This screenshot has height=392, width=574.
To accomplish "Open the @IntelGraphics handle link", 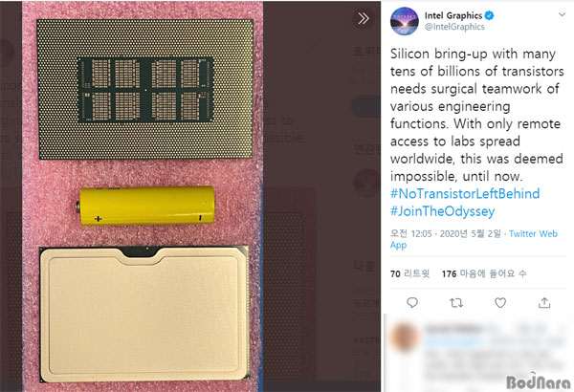I will [454, 27].
